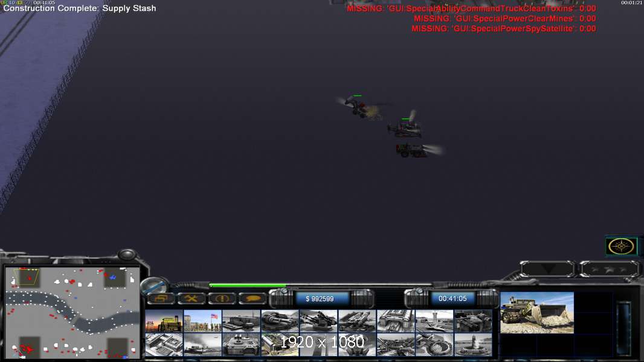The image size is (644, 362).
Task: Click the vertical blue power meter
Action: [x=624, y=328]
